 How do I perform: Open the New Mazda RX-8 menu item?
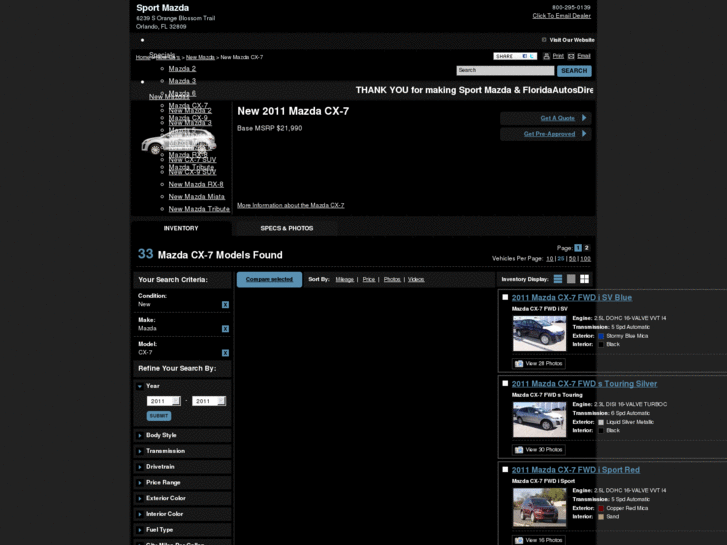click(196, 185)
